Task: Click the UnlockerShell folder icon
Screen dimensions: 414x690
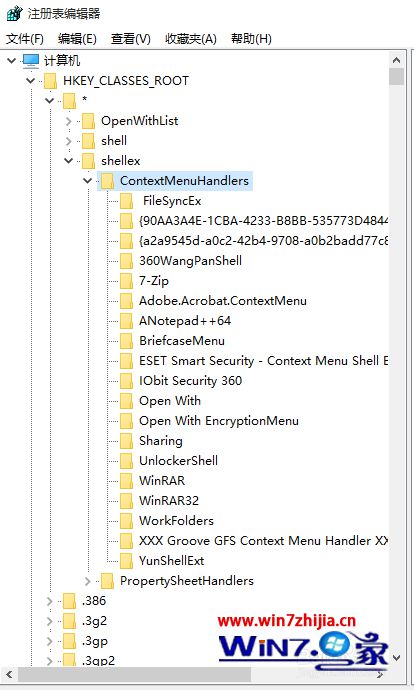Action: (127, 461)
